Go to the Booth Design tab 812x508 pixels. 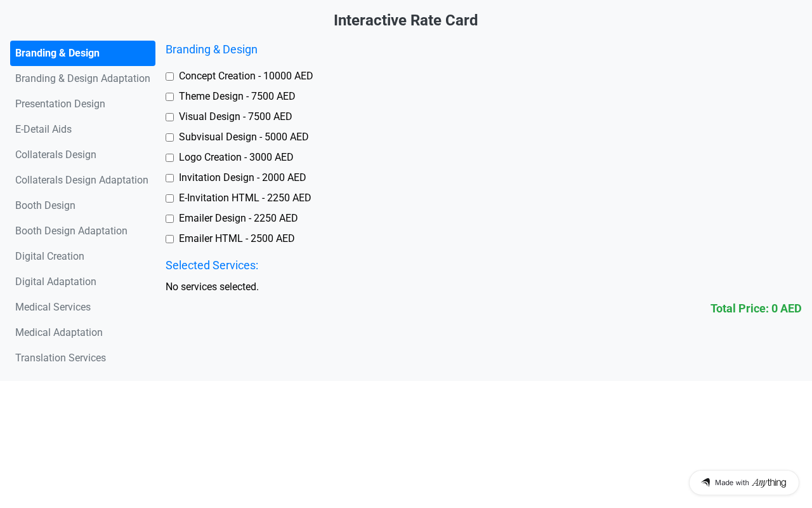(45, 206)
